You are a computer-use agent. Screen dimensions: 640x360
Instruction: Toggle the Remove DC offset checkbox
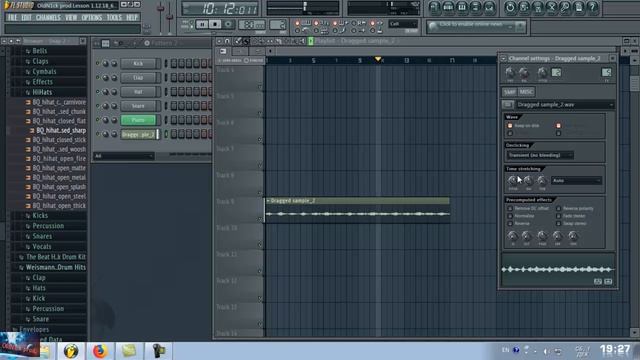coord(510,209)
